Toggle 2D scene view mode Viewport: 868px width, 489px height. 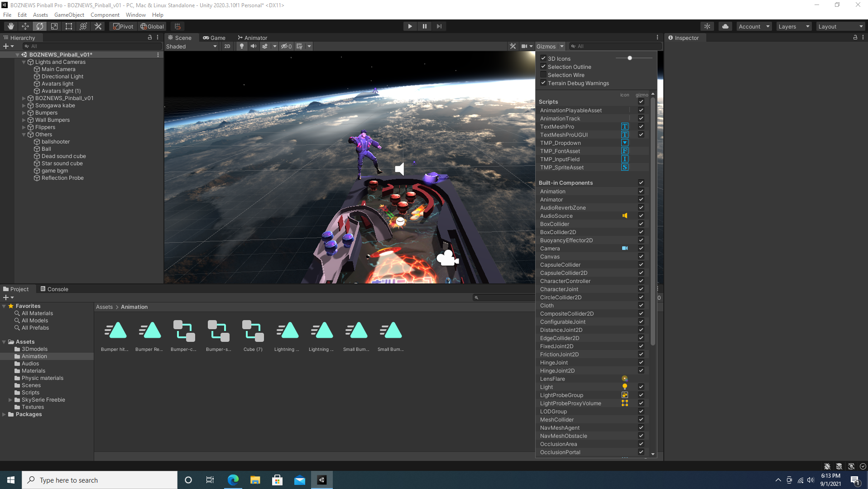click(x=227, y=46)
